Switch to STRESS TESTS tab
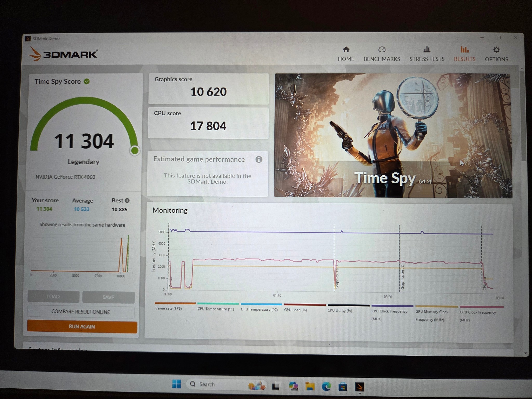532x399 pixels. (x=427, y=54)
